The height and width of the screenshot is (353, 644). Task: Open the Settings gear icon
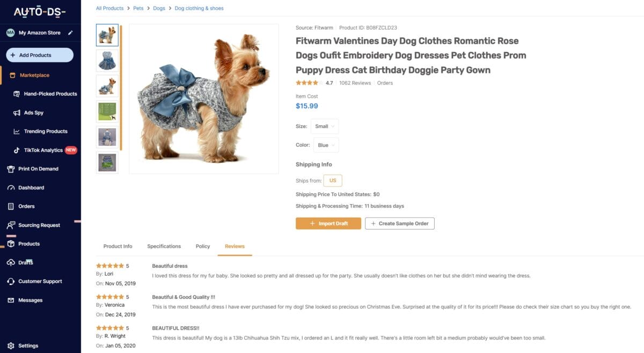pyautogui.click(x=11, y=345)
